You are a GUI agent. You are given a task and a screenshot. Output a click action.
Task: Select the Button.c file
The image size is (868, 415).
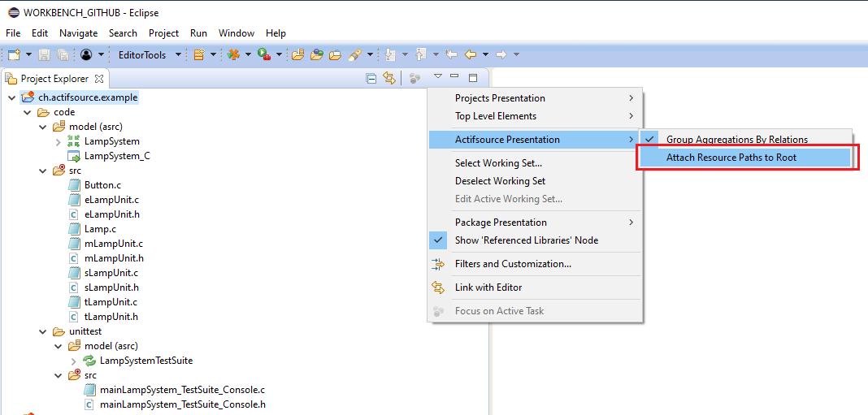[x=102, y=185]
